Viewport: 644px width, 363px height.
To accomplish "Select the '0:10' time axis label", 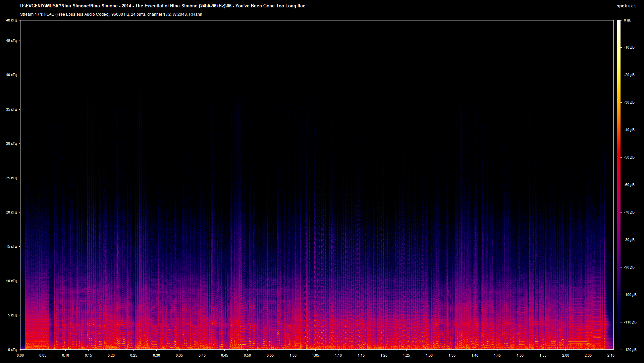I will [x=66, y=355].
